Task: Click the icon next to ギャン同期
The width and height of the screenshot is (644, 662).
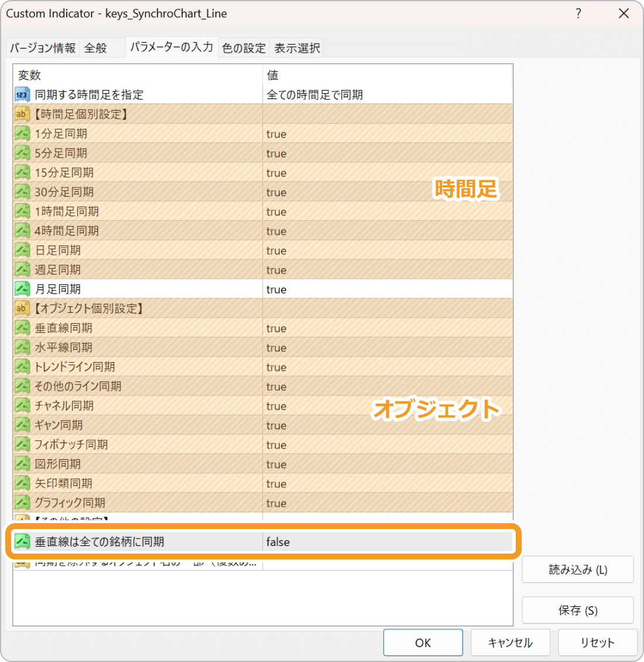Action: (x=22, y=425)
